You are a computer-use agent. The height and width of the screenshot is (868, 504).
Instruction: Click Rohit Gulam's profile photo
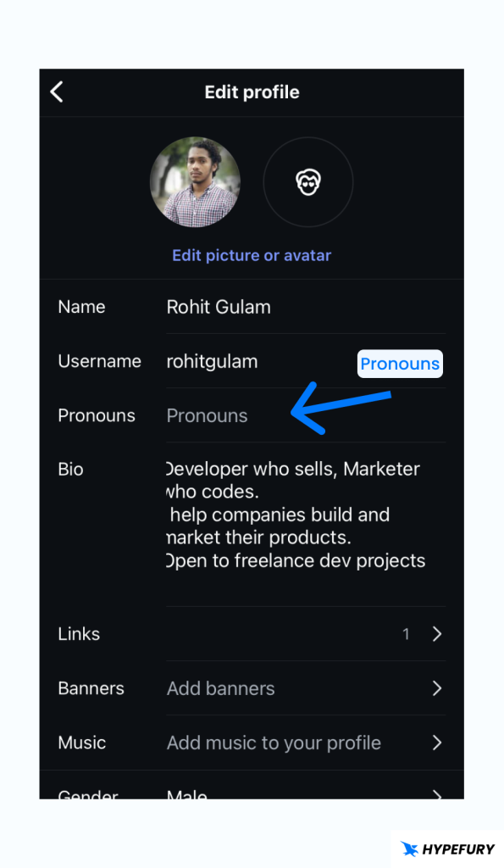coord(195,182)
